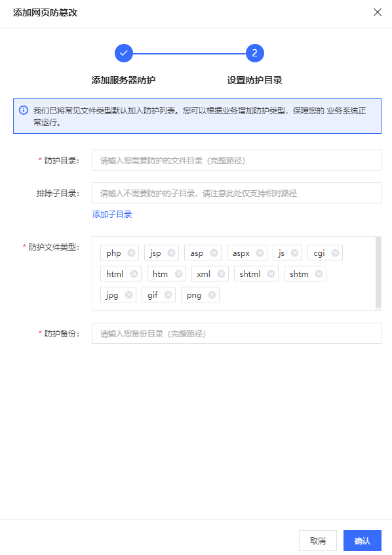This screenshot has height=555, width=392.
Task: Remove the html file type tag
Action: 134,274
